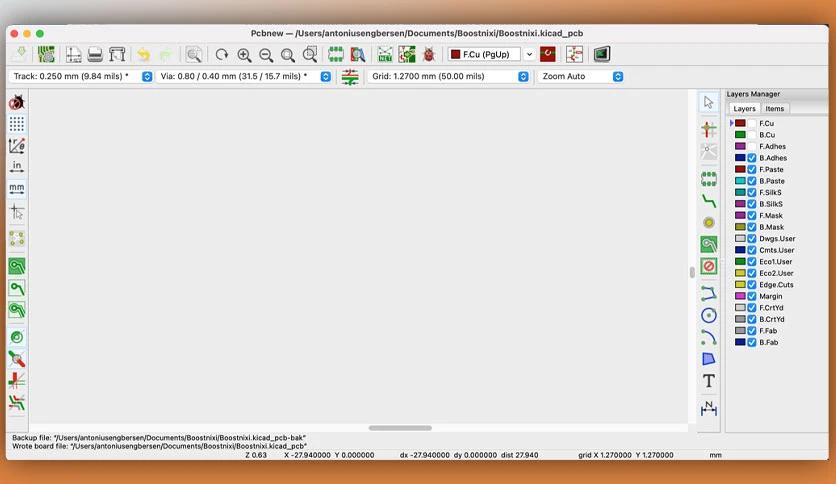Toggle polar coordinates display
This screenshot has width=836, height=484.
tap(17, 146)
